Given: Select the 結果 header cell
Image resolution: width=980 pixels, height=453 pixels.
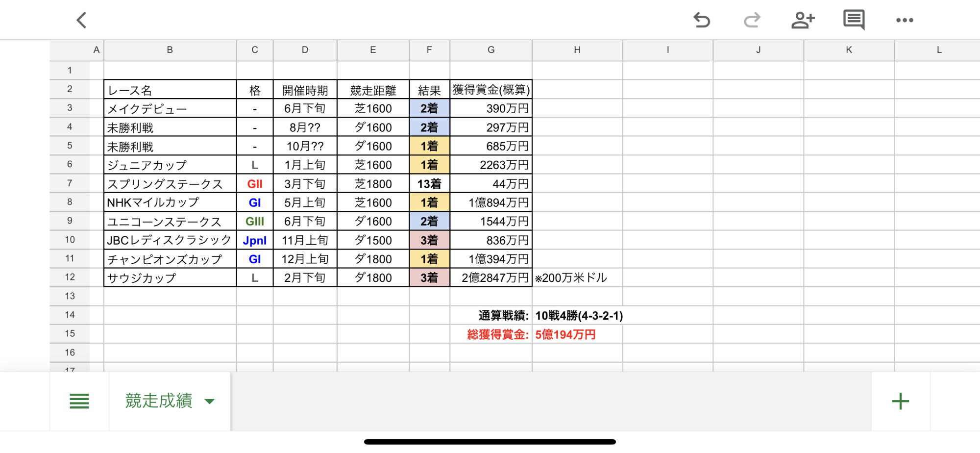Looking at the screenshot, I should click(429, 90).
